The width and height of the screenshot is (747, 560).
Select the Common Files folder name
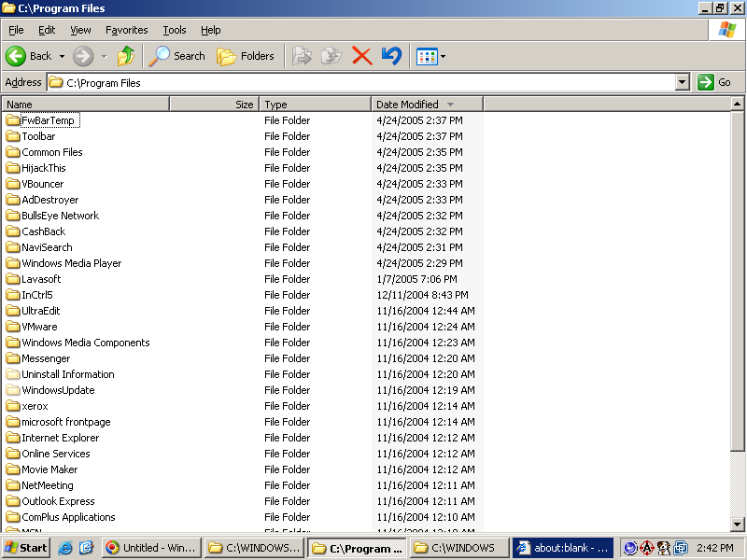52,152
